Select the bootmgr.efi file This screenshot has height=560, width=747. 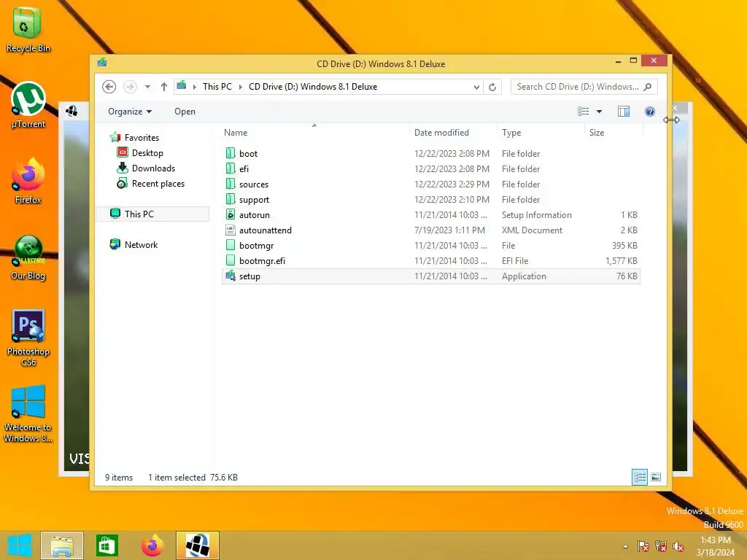coord(430,260)
